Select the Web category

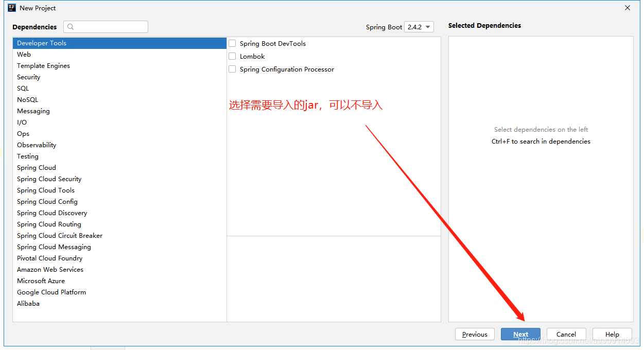tap(119, 55)
